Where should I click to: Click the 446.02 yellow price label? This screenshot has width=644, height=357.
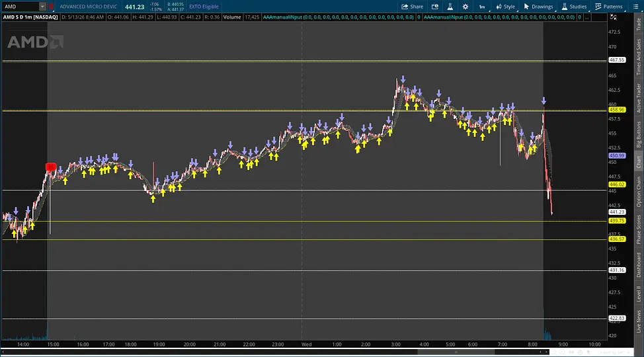[x=617, y=184]
